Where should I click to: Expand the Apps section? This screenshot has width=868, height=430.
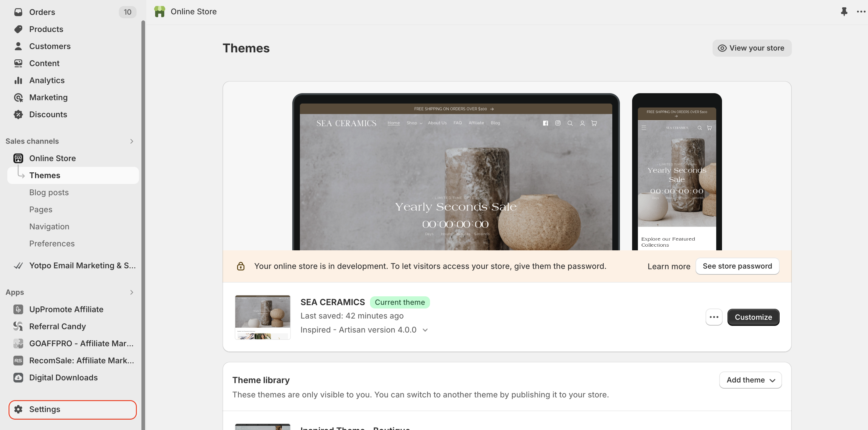(132, 293)
